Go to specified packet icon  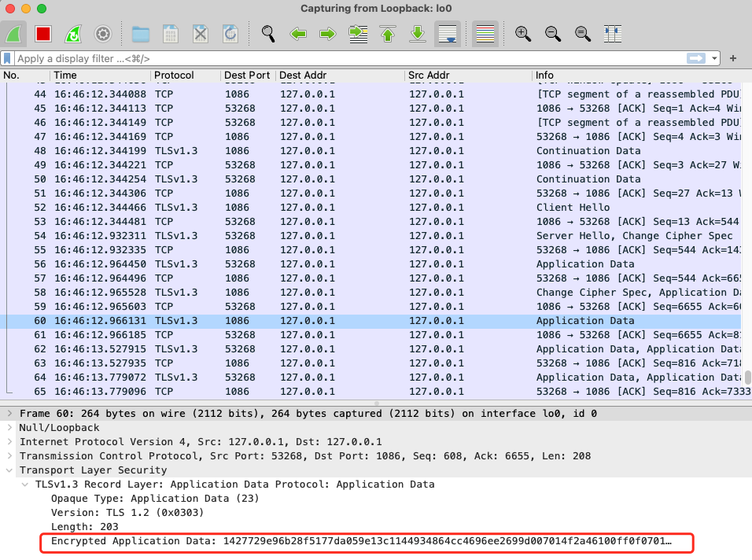pos(358,34)
